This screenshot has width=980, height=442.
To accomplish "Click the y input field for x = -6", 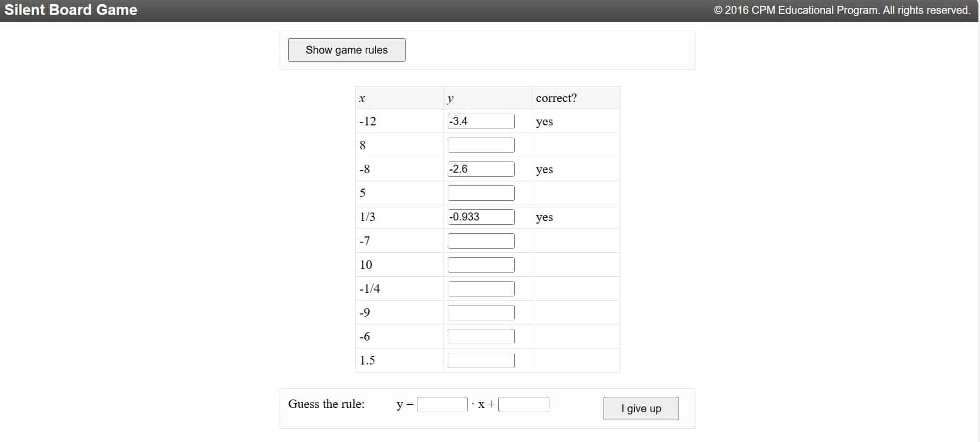I will coord(481,336).
